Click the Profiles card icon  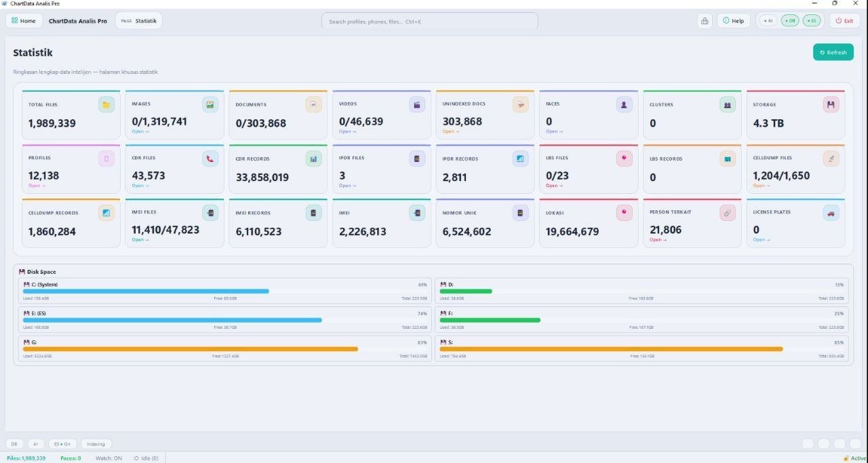point(106,159)
